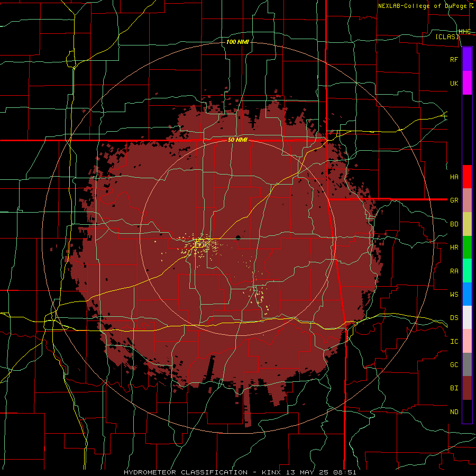Click the GC legend label
The width and height of the screenshot is (476, 476).
click(x=454, y=364)
